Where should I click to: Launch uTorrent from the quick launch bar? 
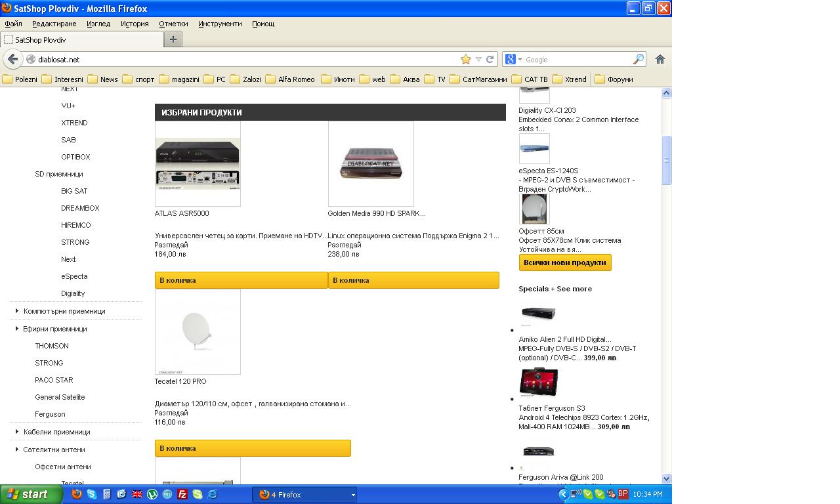152,494
